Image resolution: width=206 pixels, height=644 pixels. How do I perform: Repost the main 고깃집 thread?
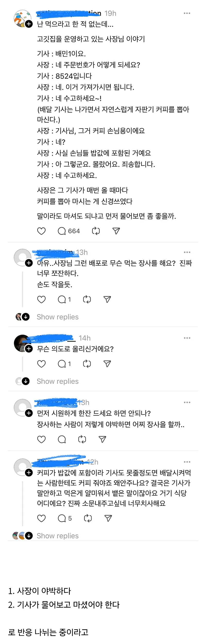96,231
